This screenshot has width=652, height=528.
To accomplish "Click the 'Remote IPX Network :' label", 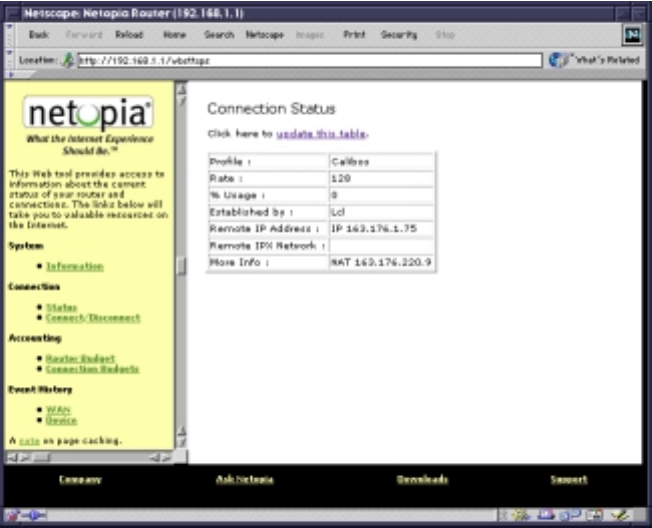I will pyautogui.click(x=267, y=246).
